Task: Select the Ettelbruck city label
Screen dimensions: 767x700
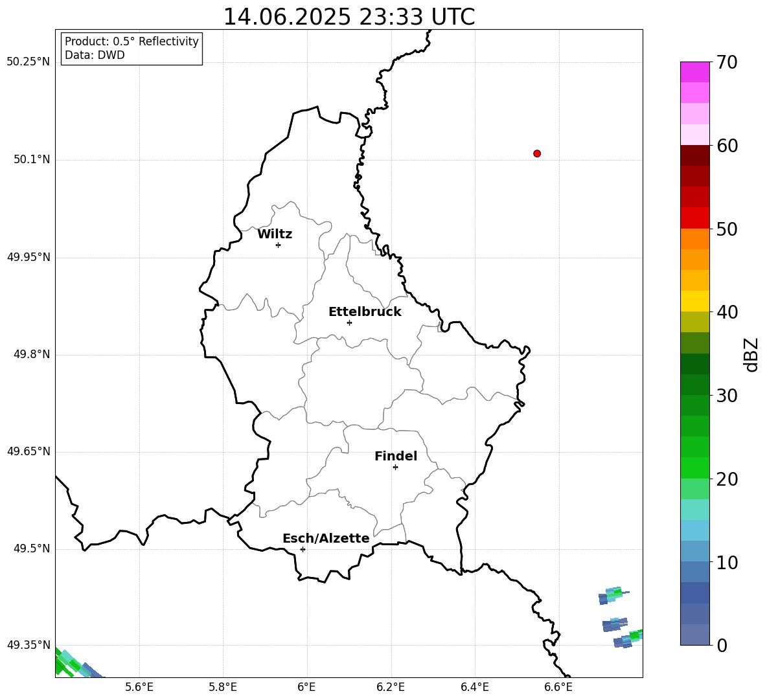Action: pyautogui.click(x=365, y=312)
